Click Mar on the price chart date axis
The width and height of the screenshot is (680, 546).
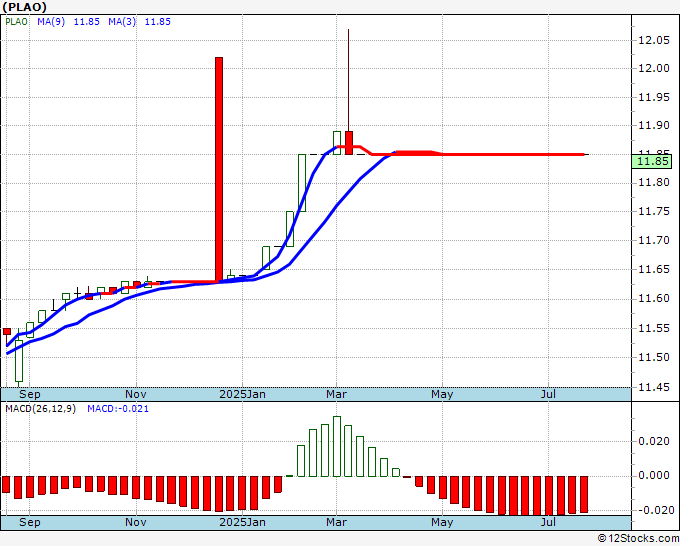tap(337, 394)
